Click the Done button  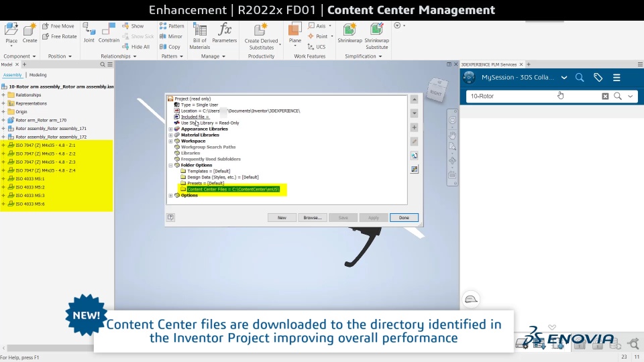(404, 217)
